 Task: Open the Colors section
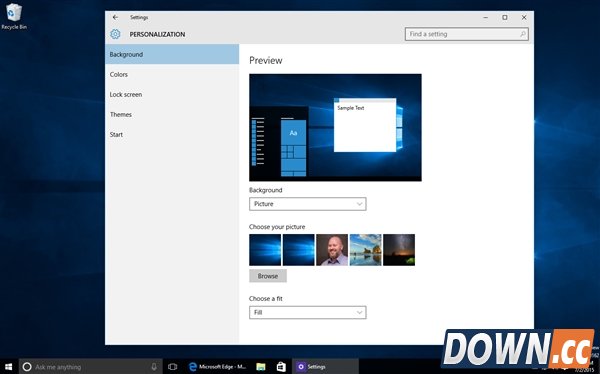coord(172,74)
